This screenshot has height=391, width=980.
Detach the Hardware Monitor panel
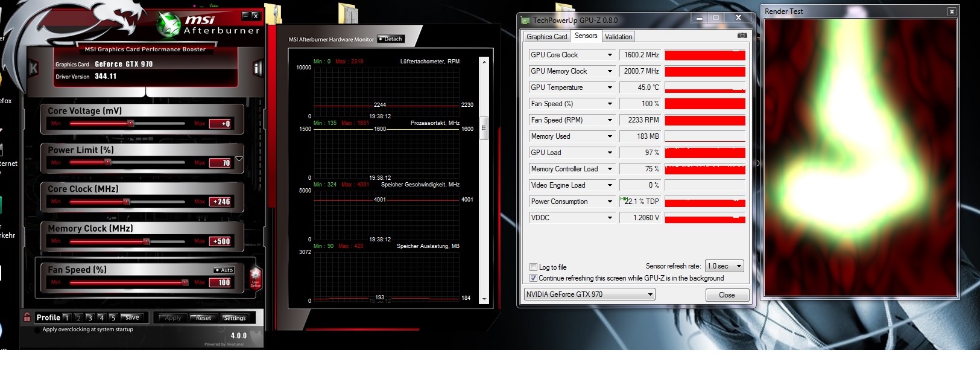click(391, 39)
